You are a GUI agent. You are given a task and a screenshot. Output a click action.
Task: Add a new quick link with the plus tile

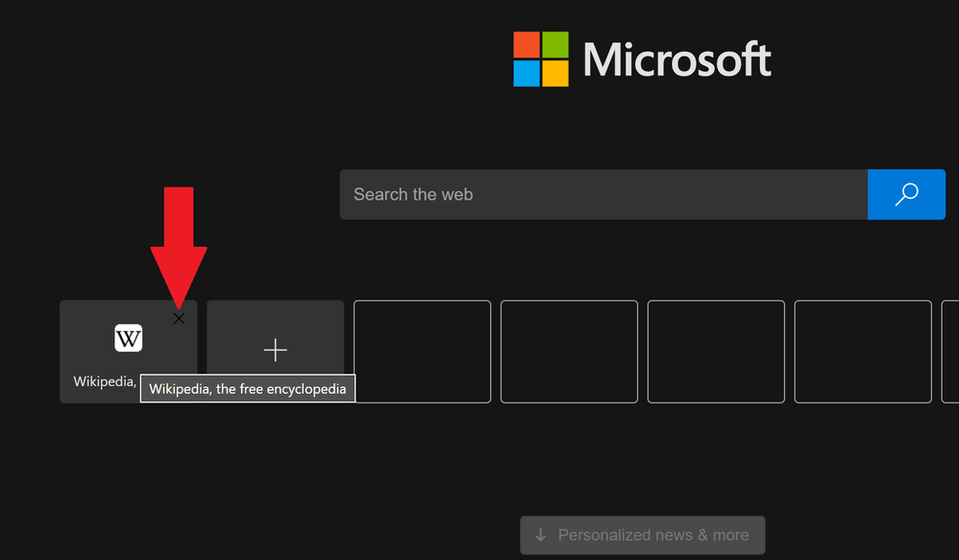275,350
